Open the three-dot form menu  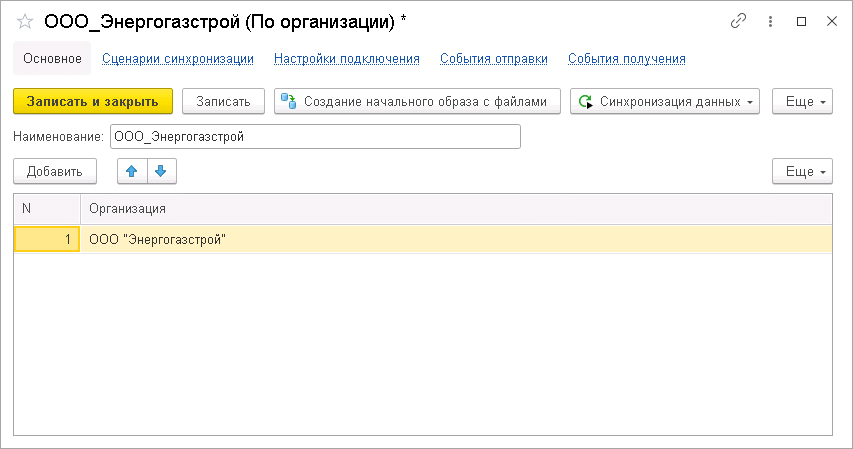(x=770, y=21)
